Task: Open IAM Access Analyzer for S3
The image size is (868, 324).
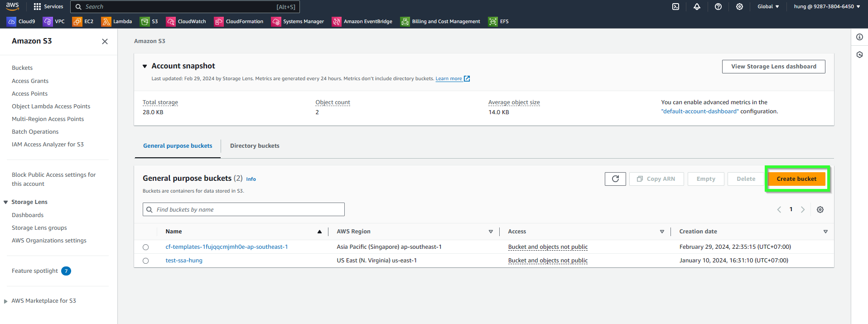Action: click(48, 145)
